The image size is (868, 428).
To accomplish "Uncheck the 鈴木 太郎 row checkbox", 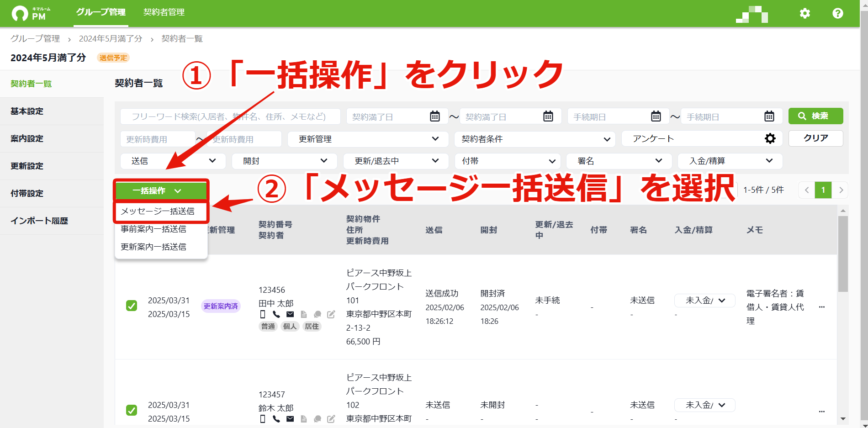I will [132, 410].
